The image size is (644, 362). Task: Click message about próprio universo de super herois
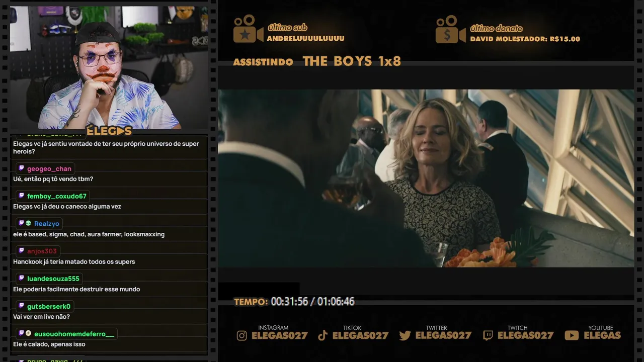[x=106, y=147]
